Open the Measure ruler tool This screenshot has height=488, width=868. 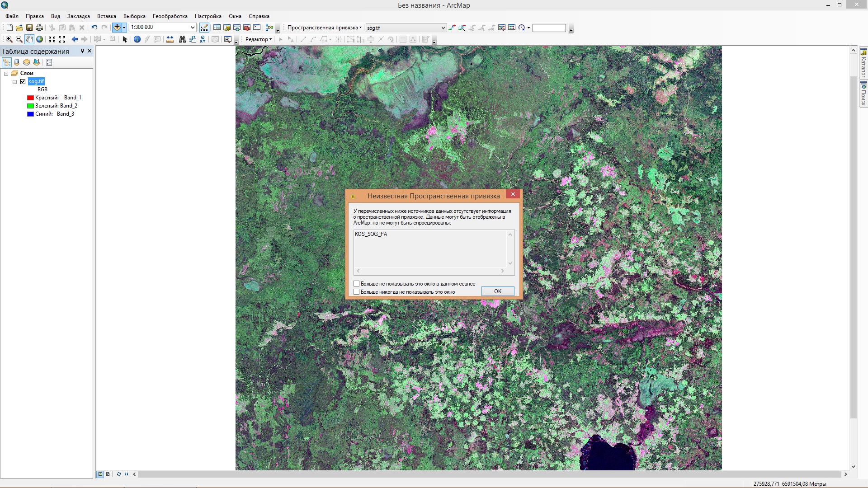pyautogui.click(x=170, y=39)
